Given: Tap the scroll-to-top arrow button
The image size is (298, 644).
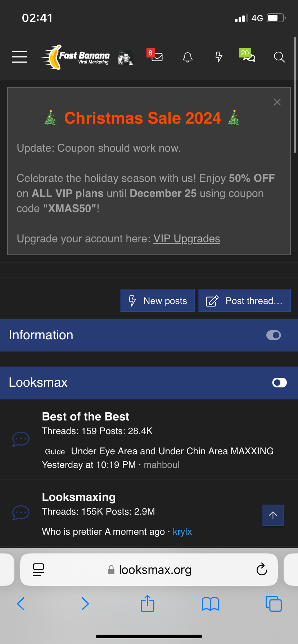Looking at the screenshot, I should (273, 515).
